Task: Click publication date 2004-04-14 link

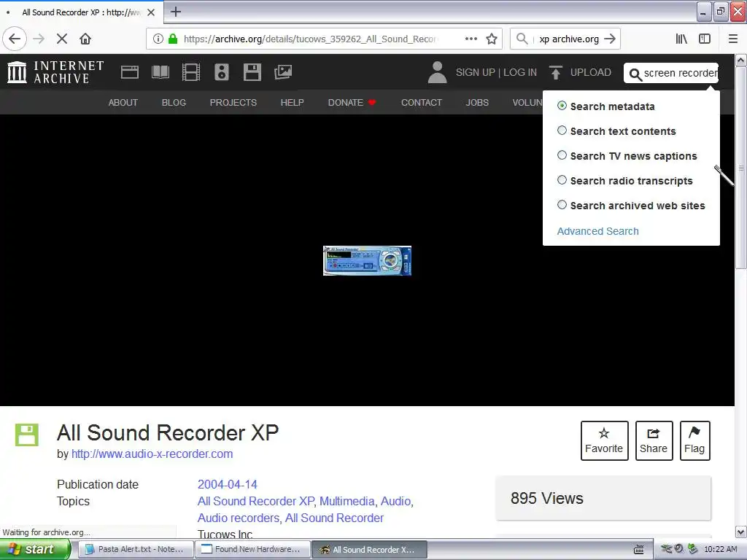Action: (228, 484)
